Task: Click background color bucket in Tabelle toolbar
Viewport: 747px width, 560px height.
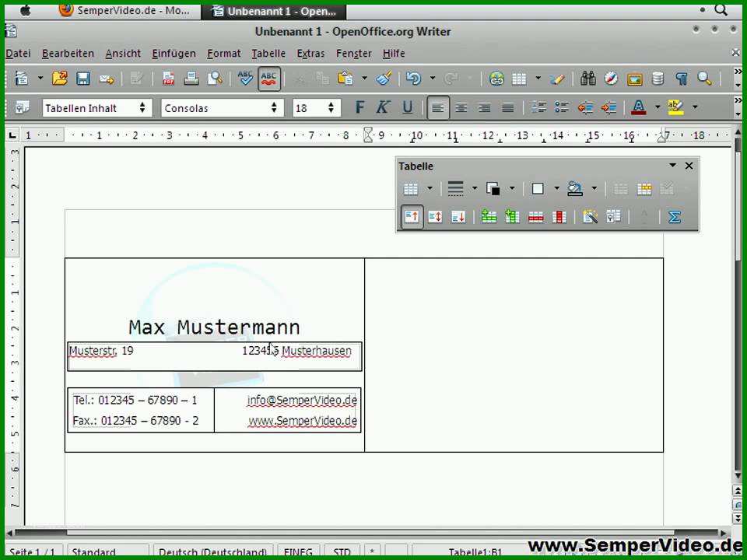Action: point(575,189)
